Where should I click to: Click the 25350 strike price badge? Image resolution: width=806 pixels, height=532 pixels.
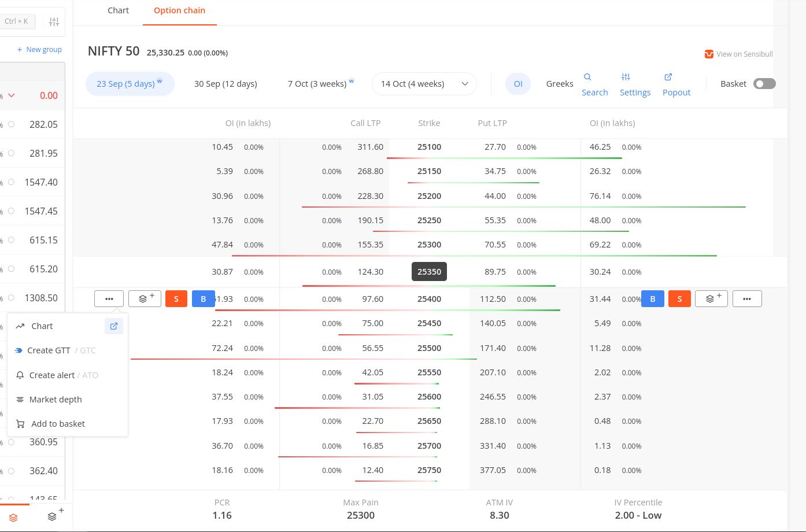pyautogui.click(x=429, y=272)
